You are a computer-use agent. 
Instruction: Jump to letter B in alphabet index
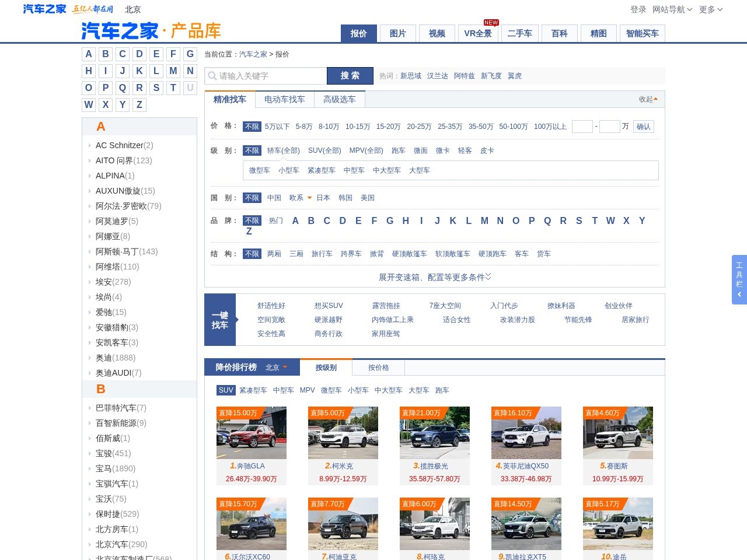coord(106,54)
